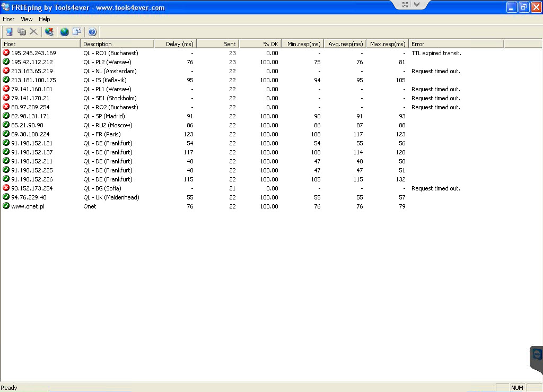Select the www.onet.pl host row
Screen dimensions: 543x392
point(28,206)
